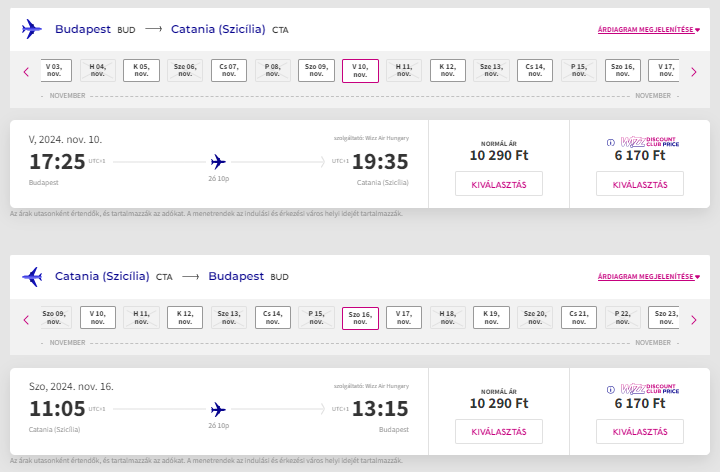Select return date Szo 16, nov.
Viewport: 720px width, 472px height.
(x=360, y=318)
